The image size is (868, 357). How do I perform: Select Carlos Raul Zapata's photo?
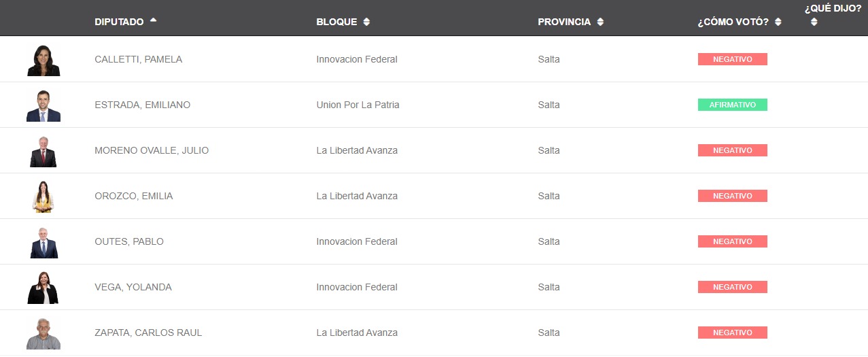click(44, 333)
